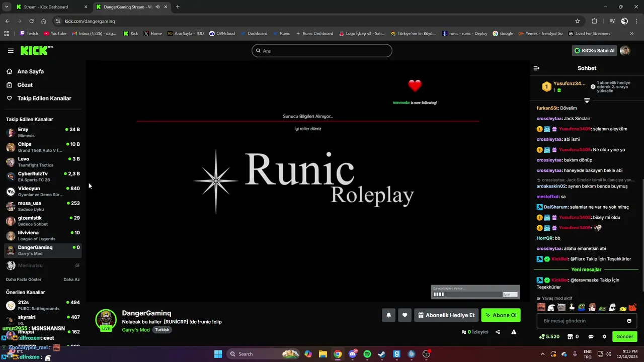Report stream with warning icon
The height and width of the screenshot is (362, 644).
(514, 332)
